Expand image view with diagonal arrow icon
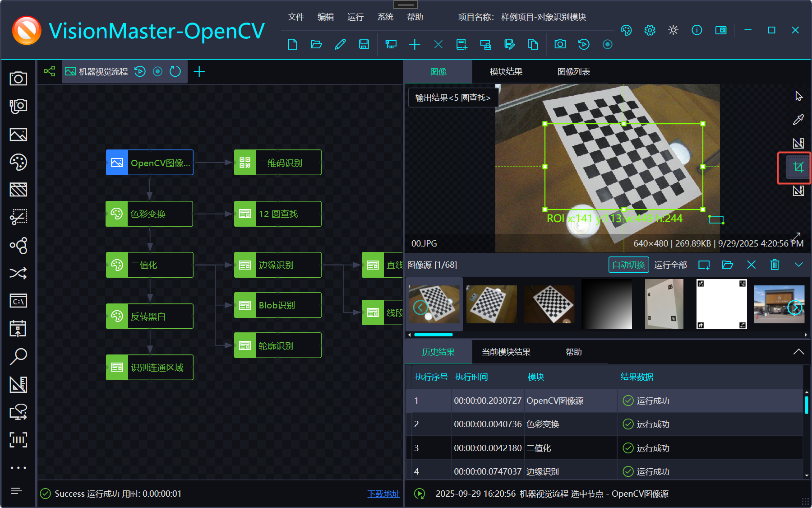This screenshot has width=812, height=508. click(x=796, y=237)
